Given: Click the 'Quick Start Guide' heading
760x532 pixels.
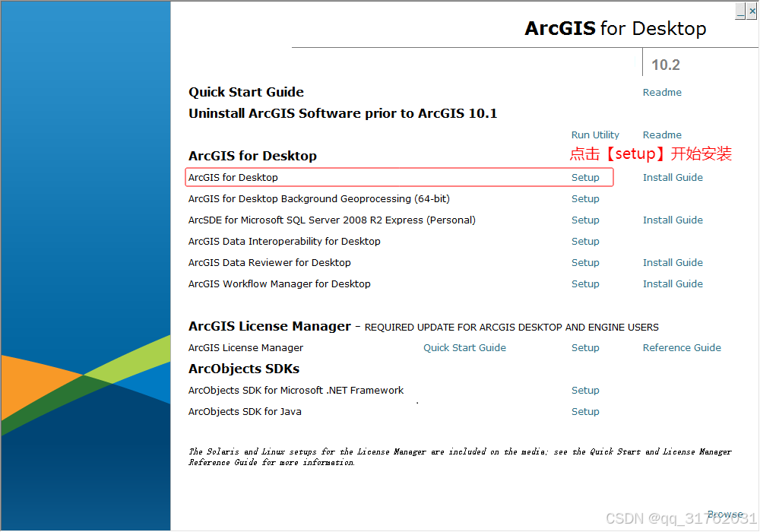Looking at the screenshot, I should (246, 92).
